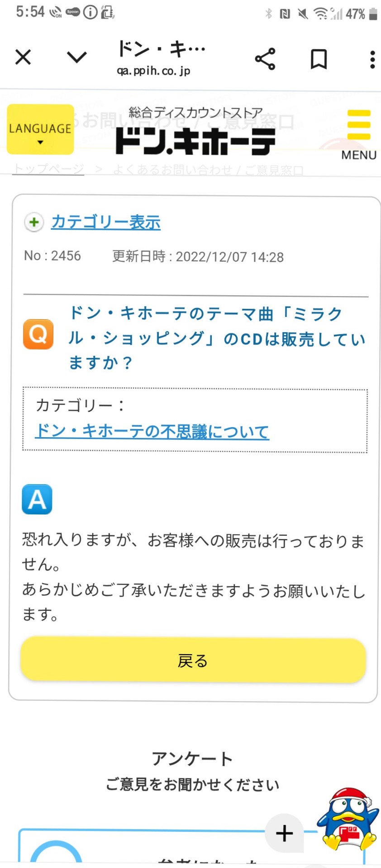Open the LANGUAGE dropdown
Viewport: 381px width, 868px height.
(x=39, y=130)
